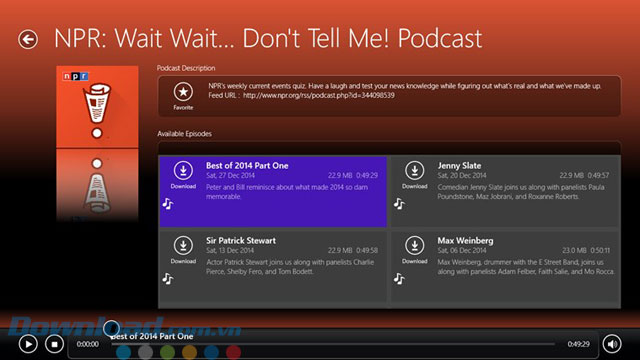Click music note icon on Jenny Slate tile
Viewport: 640px width, 360px height.
click(399, 204)
